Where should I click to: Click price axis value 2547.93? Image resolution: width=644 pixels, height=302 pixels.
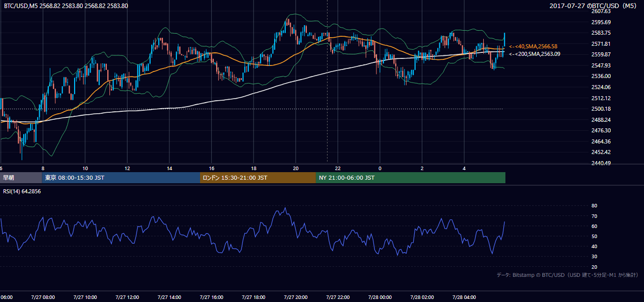pyautogui.click(x=601, y=65)
